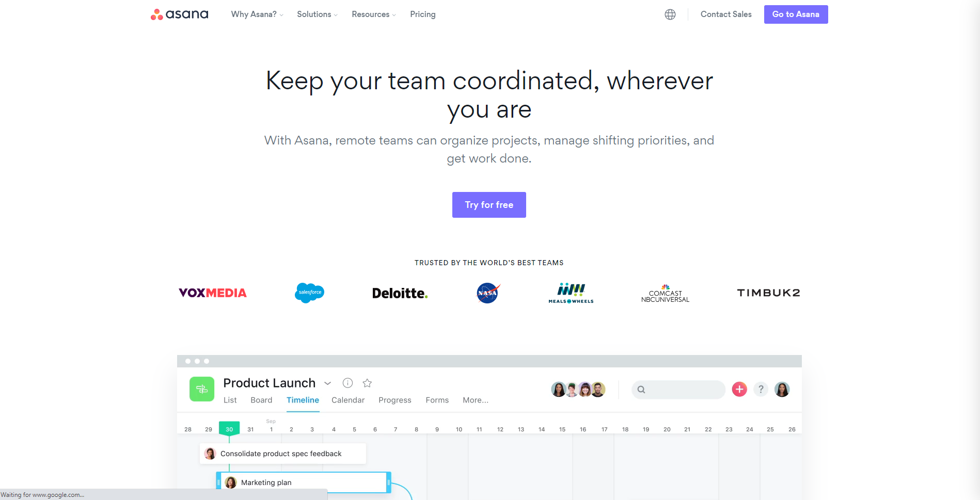The image size is (980, 500).
Task: Switch to the Board tab
Action: (261, 400)
